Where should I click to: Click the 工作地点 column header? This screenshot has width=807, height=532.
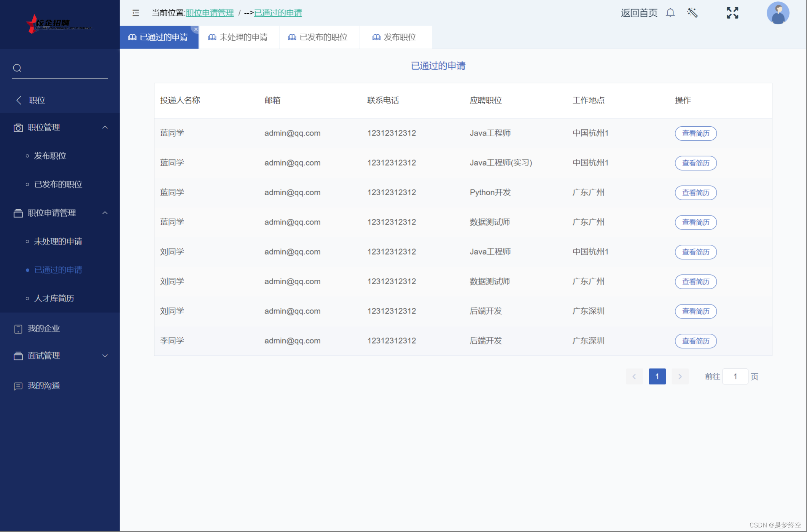pyautogui.click(x=588, y=100)
